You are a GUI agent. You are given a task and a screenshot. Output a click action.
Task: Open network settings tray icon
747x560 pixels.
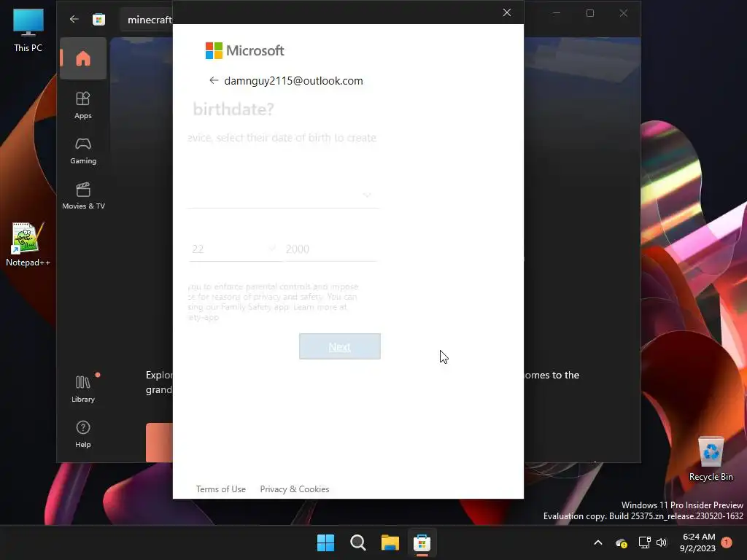click(644, 542)
